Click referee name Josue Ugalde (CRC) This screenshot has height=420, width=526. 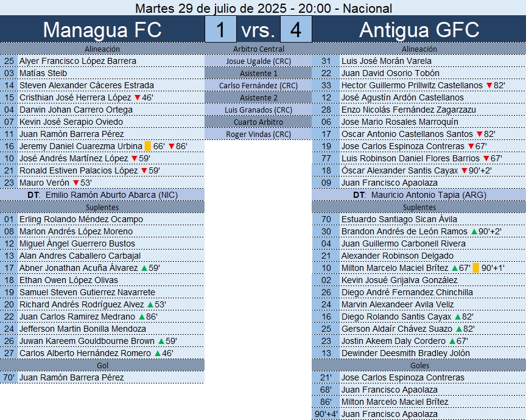[258, 61]
